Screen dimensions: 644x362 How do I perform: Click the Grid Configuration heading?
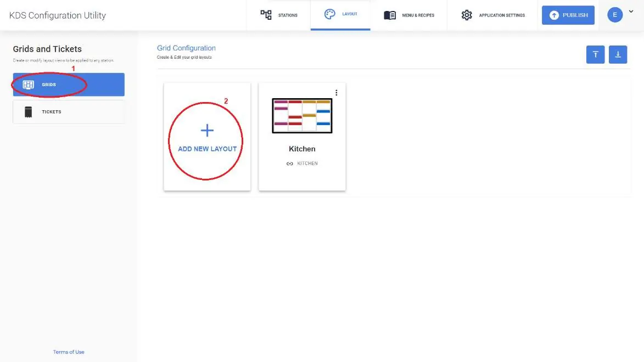pyautogui.click(x=186, y=48)
